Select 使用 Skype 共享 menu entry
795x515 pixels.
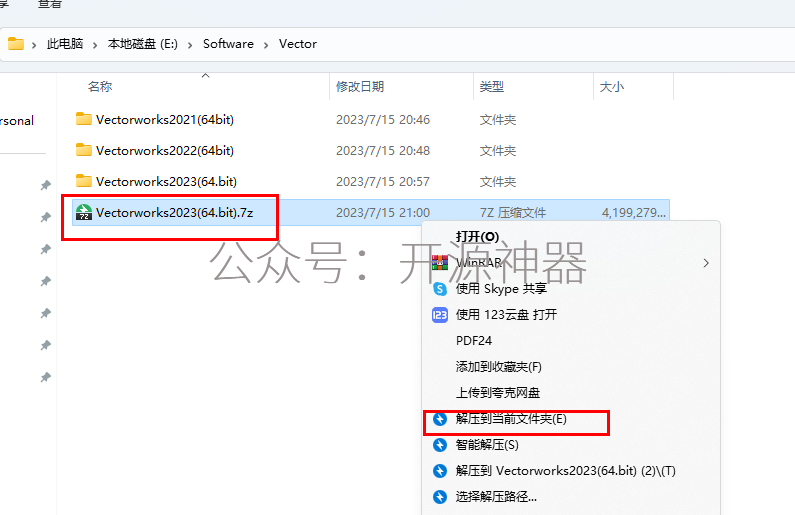coord(571,289)
